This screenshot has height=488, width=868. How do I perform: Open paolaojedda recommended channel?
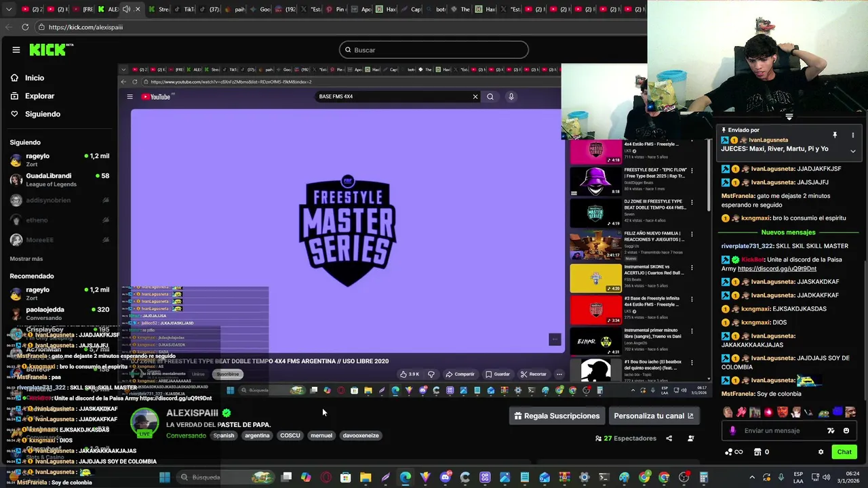coord(59,313)
